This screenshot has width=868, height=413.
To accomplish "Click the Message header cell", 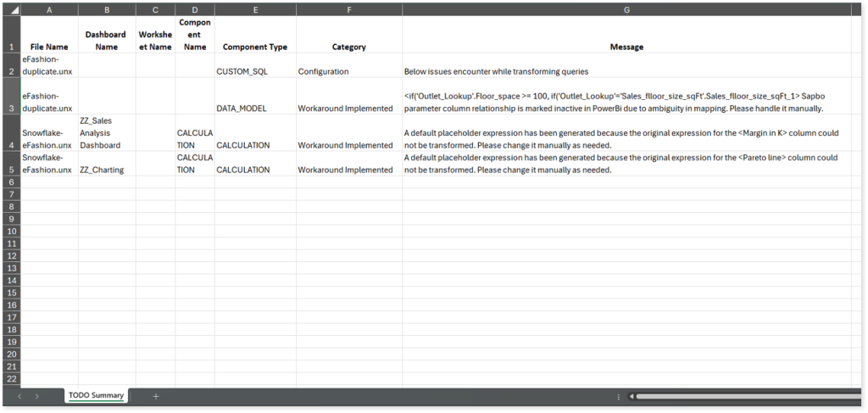I will pyautogui.click(x=626, y=47).
